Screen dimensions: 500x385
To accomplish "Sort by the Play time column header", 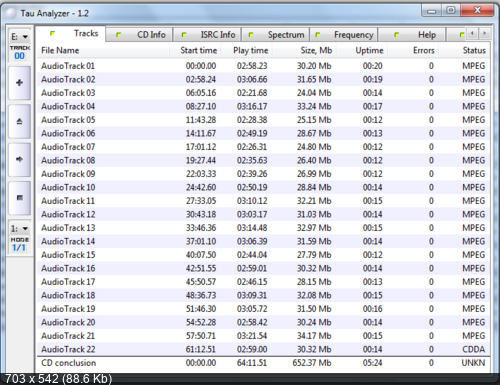I will 246,51.
